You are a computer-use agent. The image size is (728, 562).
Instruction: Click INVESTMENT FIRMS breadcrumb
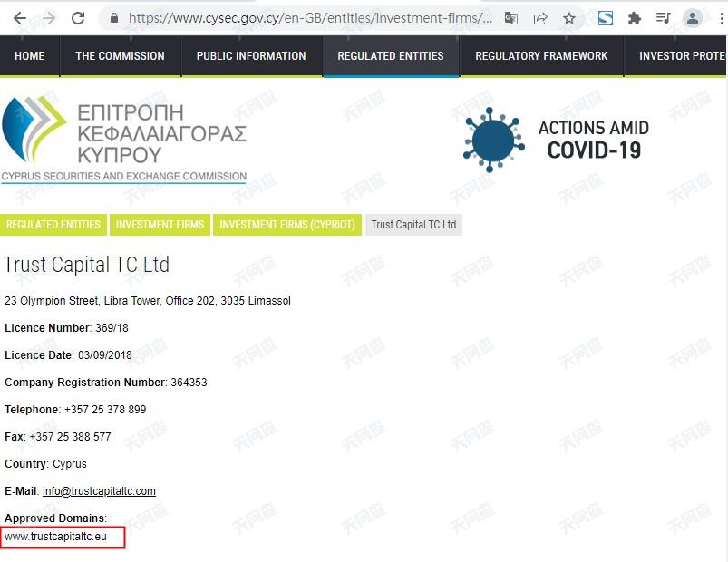160,225
